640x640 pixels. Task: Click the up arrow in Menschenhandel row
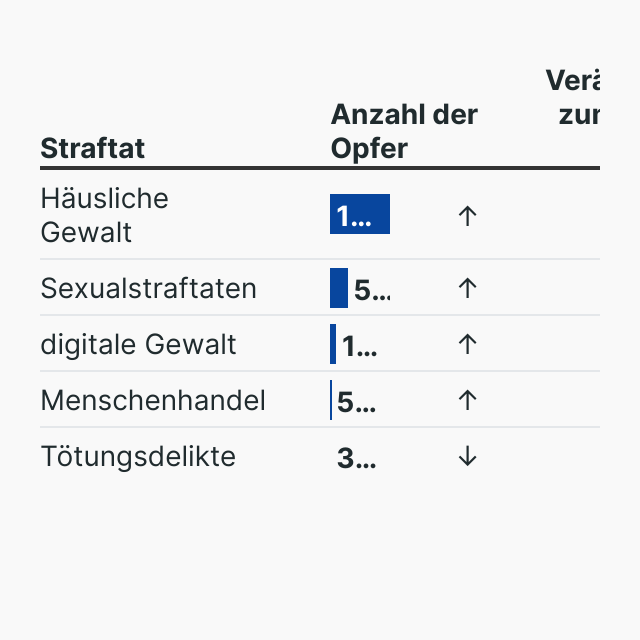pos(467,400)
